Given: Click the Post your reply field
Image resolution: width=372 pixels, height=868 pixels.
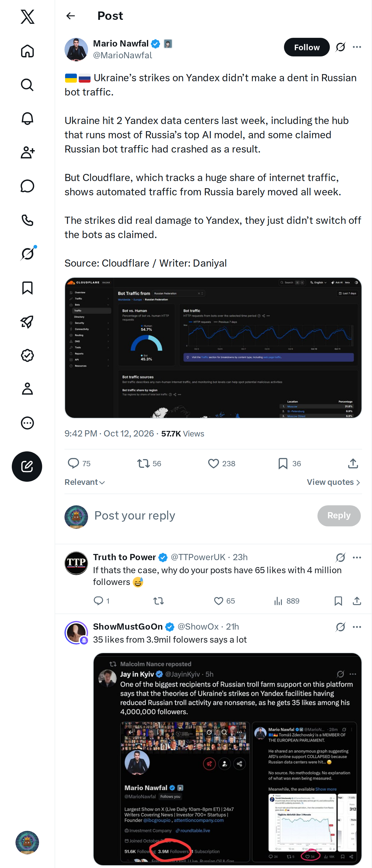Looking at the screenshot, I should (202, 516).
